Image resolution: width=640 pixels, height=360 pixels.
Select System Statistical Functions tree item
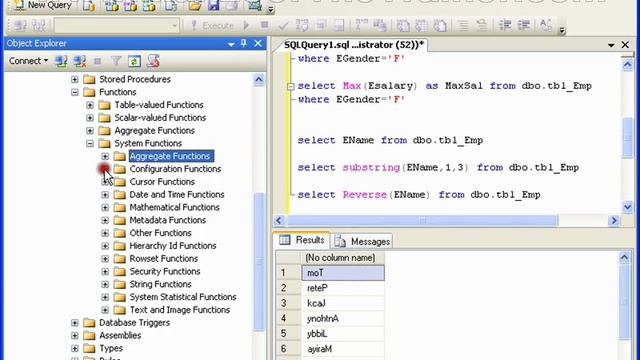point(183,297)
